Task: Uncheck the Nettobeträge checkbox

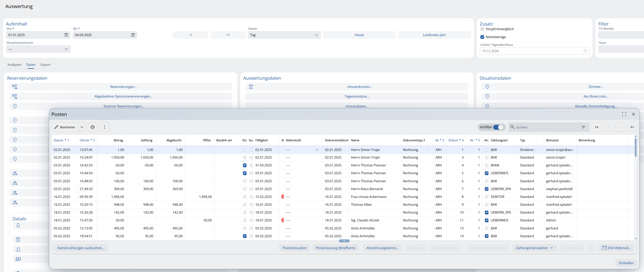Action: pyautogui.click(x=482, y=37)
